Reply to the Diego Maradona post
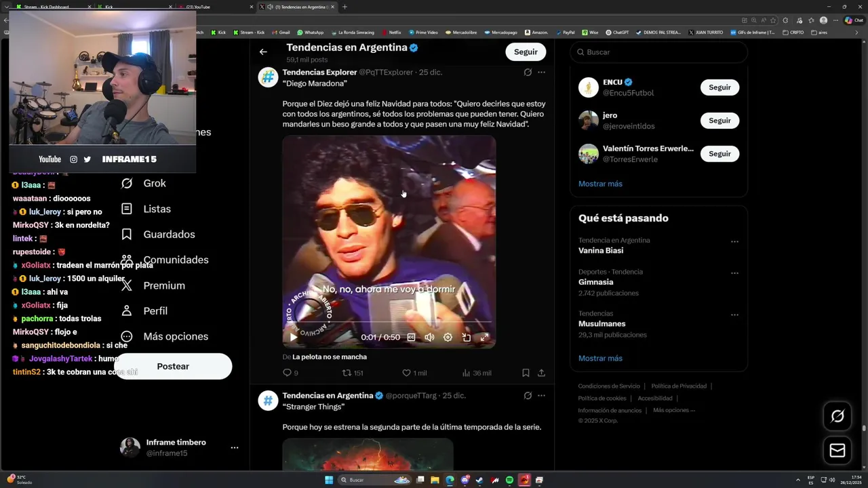 tap(290, 373)
